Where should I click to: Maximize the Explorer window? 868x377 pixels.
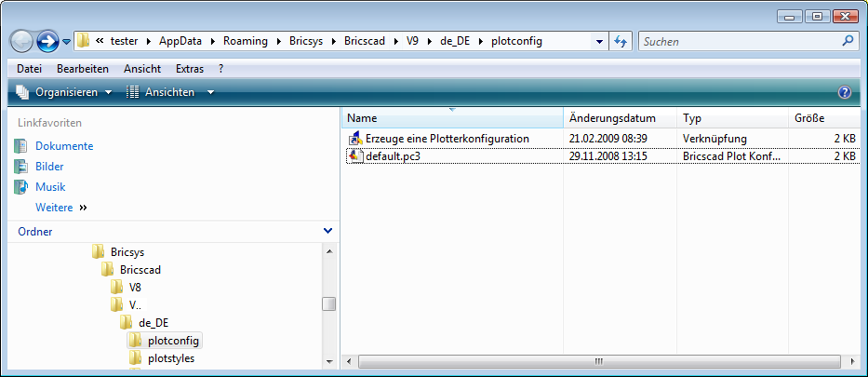tap(817, 17)
